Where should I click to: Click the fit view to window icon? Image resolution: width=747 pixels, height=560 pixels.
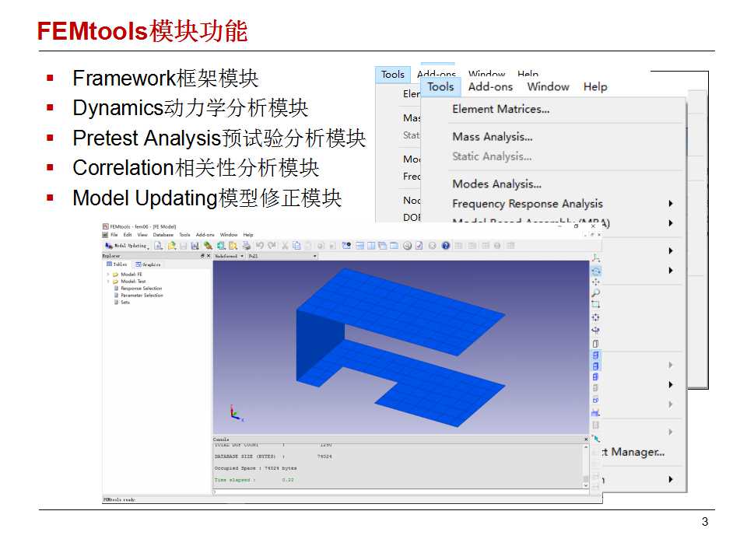[596, 317]
